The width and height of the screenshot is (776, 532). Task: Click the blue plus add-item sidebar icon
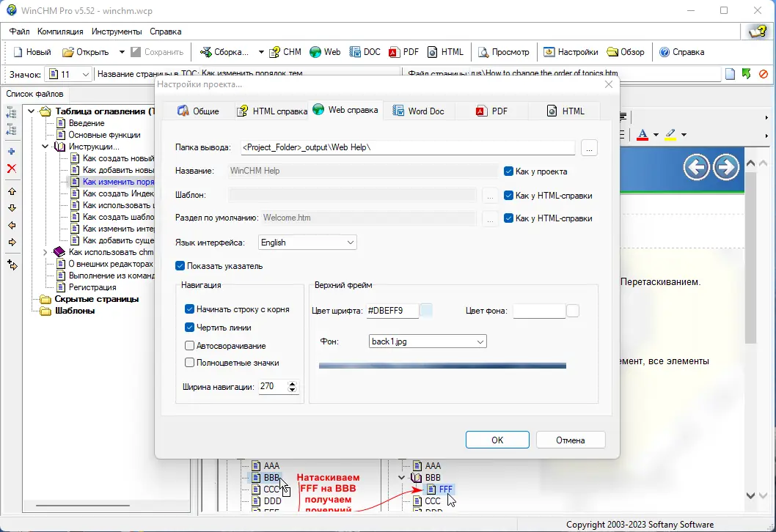click(12, 151)
